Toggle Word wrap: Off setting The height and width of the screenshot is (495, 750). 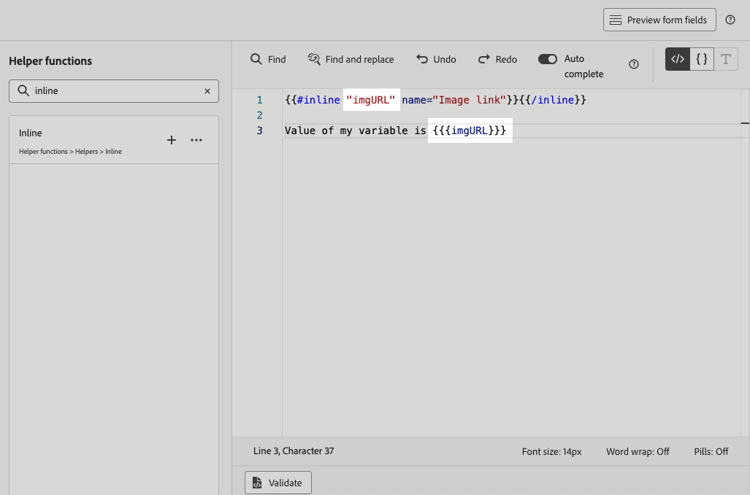click(638, 451)
